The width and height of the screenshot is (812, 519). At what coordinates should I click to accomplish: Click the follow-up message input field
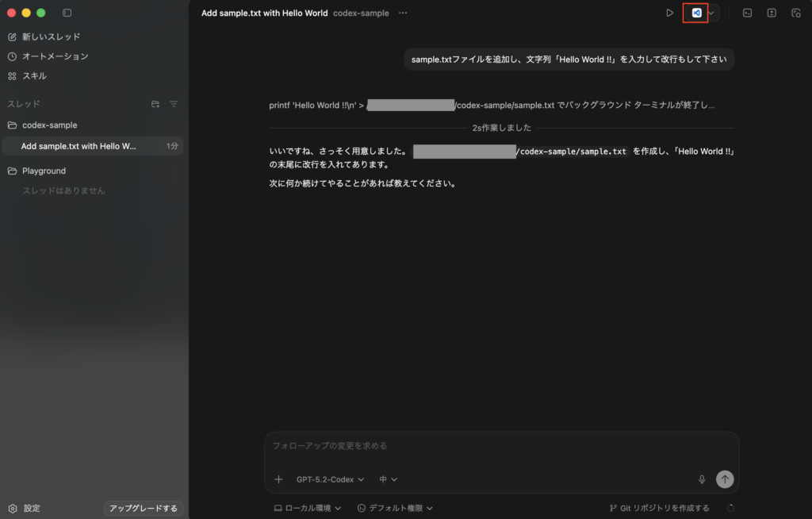pos(500,446)
